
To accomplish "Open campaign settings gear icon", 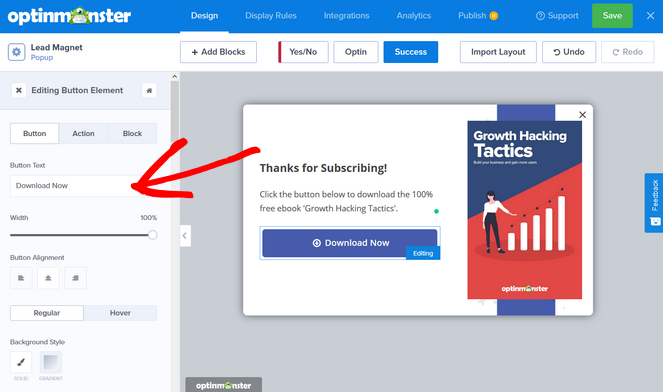I will 16,52.
